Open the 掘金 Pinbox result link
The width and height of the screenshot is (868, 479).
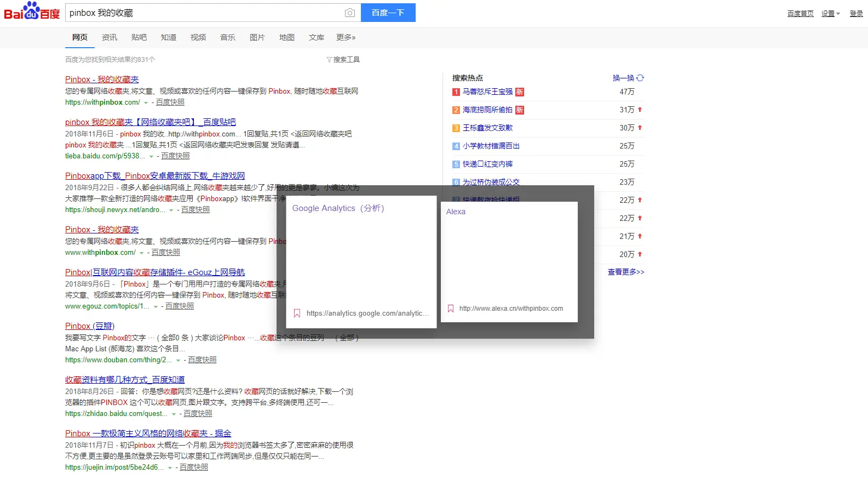tap(148, 434)
